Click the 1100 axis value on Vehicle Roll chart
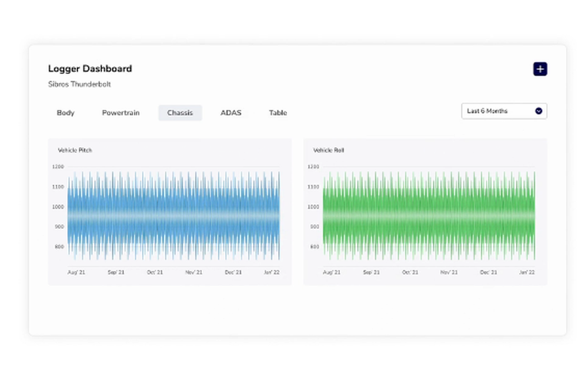Screen dimensions: 588x373 coord(313,186)
